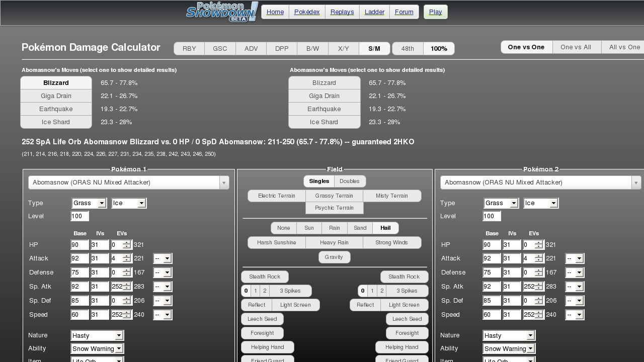
Task: Select Blizzard in the right move results
Action: 324,83
